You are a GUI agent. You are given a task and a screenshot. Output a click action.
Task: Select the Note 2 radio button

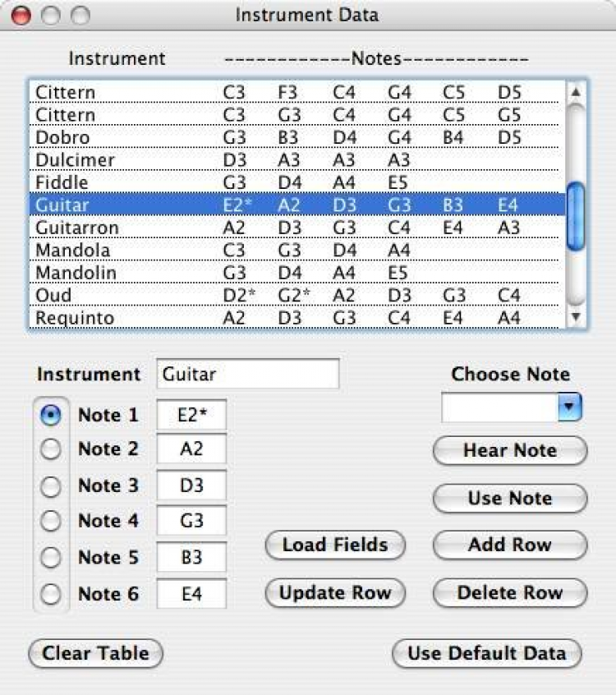51,449
